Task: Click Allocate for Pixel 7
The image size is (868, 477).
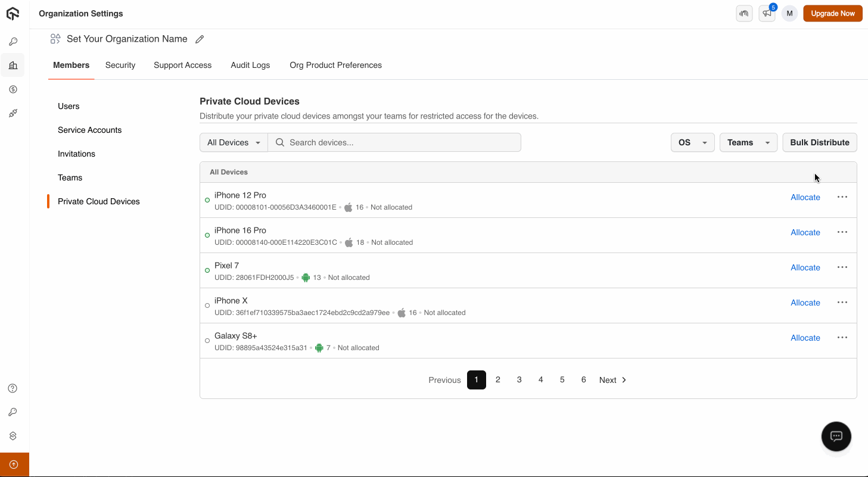Action: pyautogui.click(x=805, y=267)
